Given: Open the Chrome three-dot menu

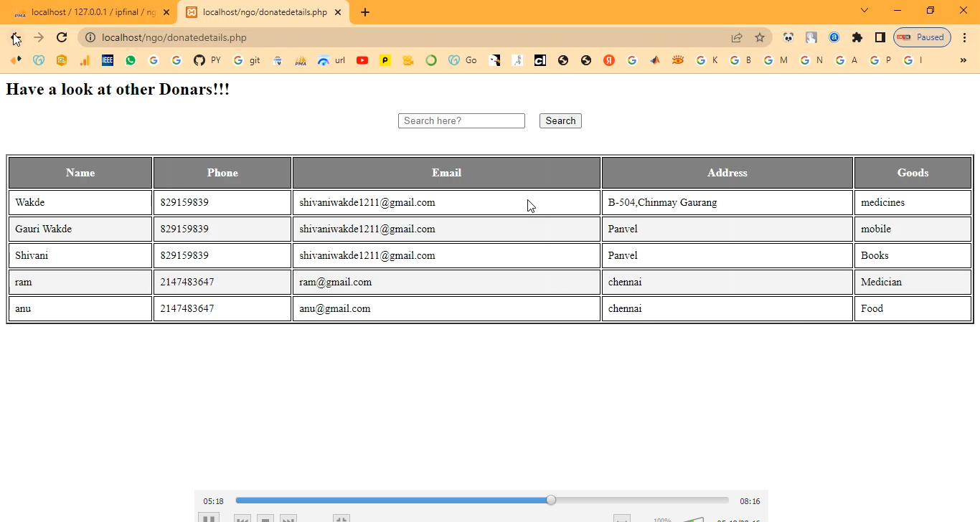Looking at the screenshot, I should pyautogui.click(x=964, y=37).
